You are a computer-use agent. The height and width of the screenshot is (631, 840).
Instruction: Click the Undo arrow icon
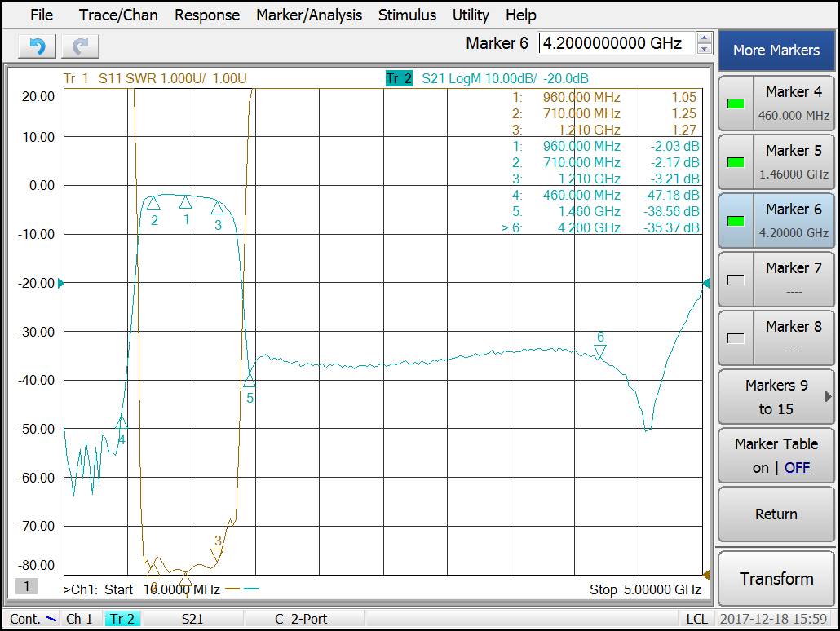pos(37,46)
